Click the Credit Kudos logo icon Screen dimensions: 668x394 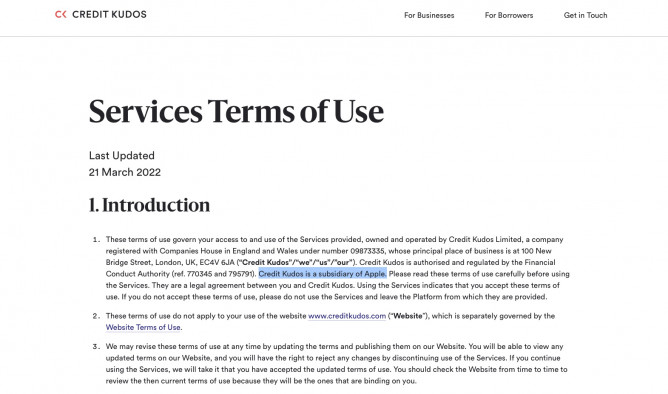click(61, 14)
